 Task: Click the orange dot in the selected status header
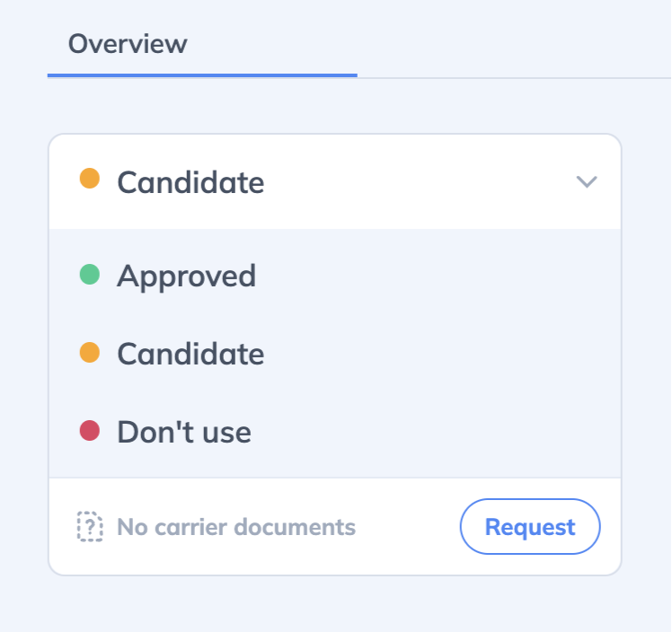point(90,178)
